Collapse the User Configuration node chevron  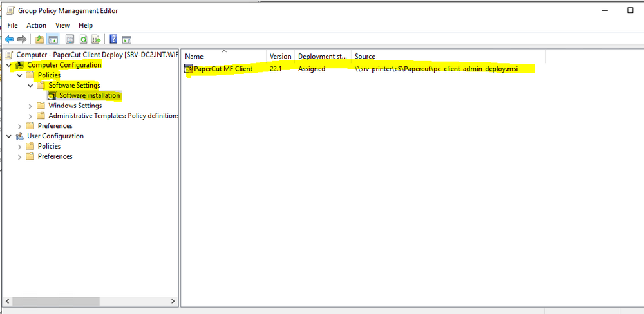pos(9,136)
